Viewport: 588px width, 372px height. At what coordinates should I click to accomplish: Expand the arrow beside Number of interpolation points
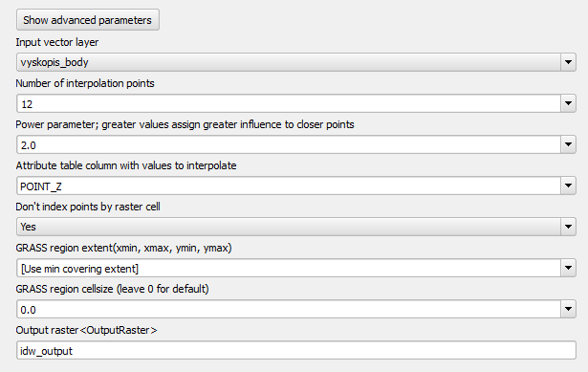coord(568,103)
